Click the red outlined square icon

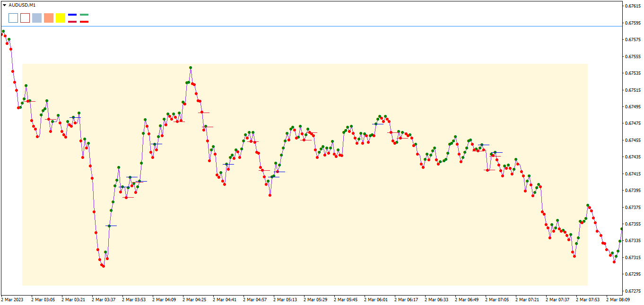click(25, 18)
